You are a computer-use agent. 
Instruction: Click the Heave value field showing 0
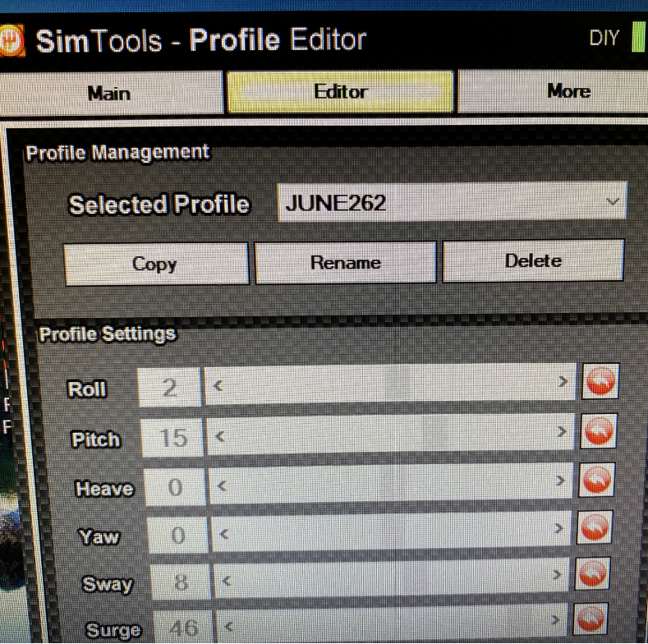(x=176, y=487)
